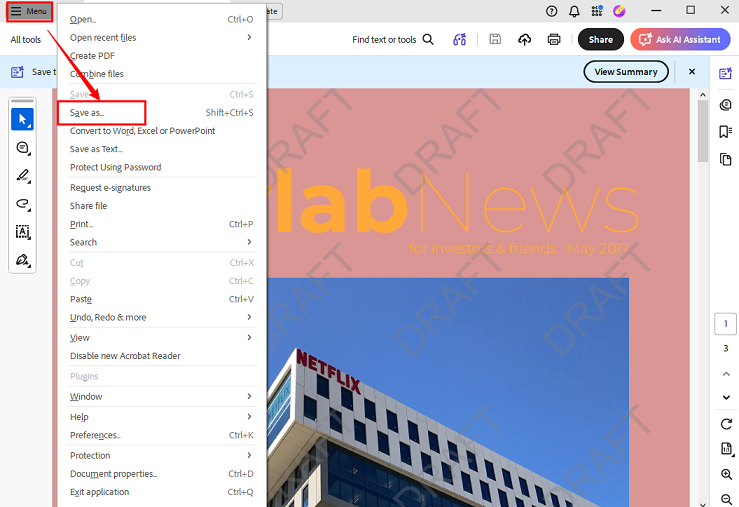The image size is (739, 507).
Task: Expand the Search submenu
Action: click(161, 242)
